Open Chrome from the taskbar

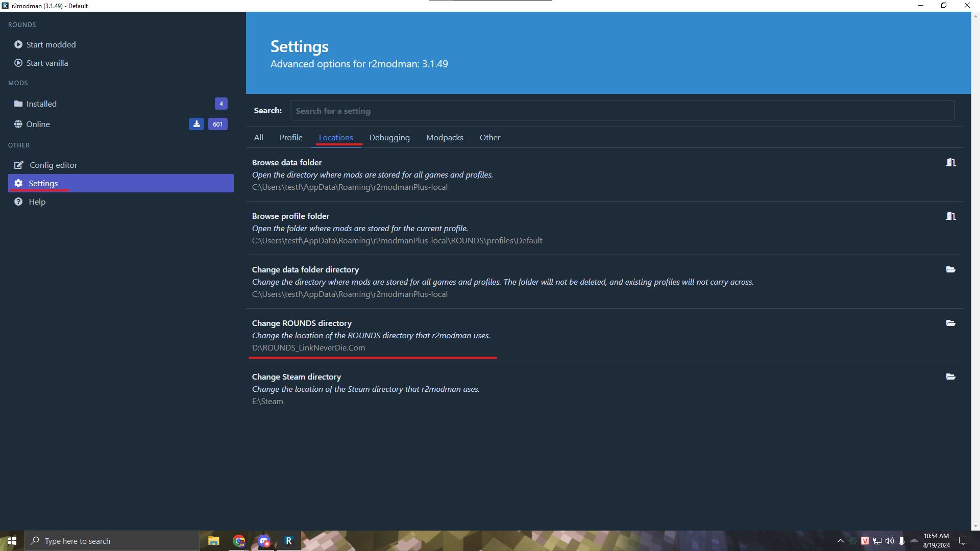[x=239, y=541]
